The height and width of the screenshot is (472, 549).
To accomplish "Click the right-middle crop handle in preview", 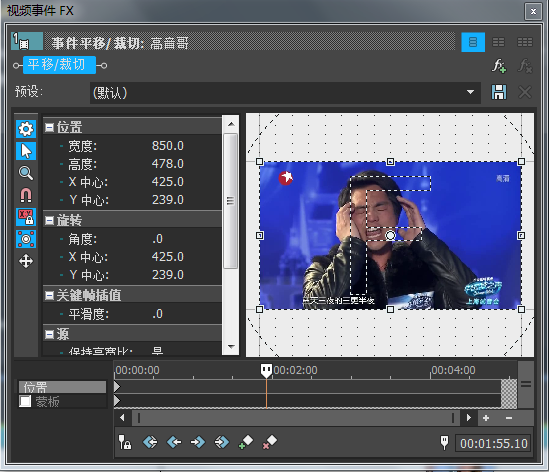I will 521,235.
